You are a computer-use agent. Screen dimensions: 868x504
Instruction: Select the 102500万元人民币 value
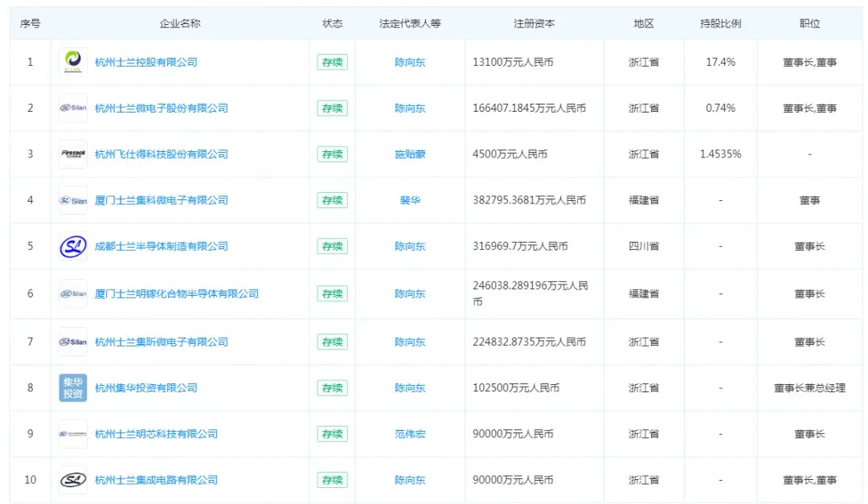[516, 387]
